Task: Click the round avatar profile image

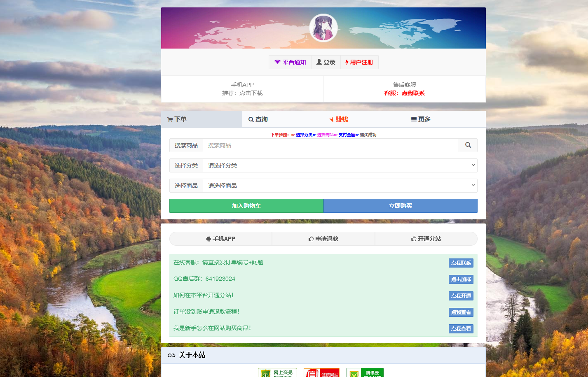Action: [x=323, y=28]
